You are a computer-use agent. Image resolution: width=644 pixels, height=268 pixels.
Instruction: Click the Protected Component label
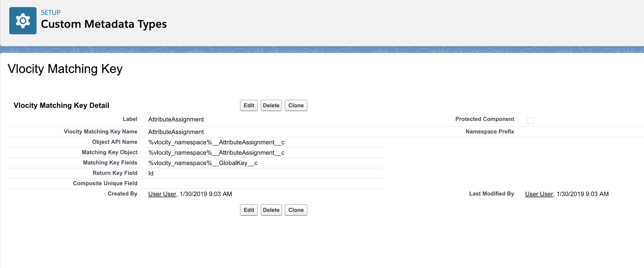484,119
